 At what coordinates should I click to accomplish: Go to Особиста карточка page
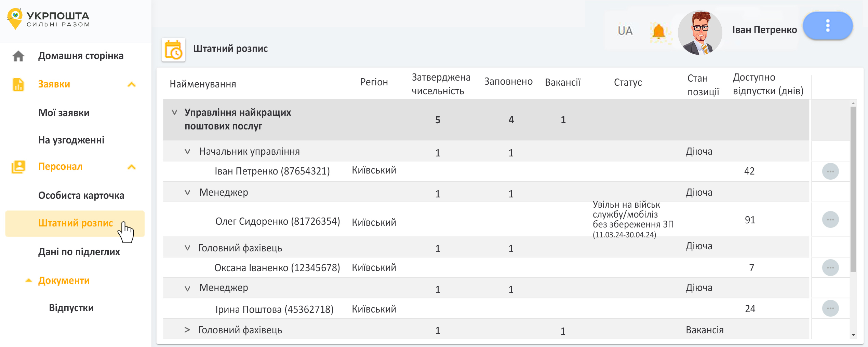pos(81,195)
